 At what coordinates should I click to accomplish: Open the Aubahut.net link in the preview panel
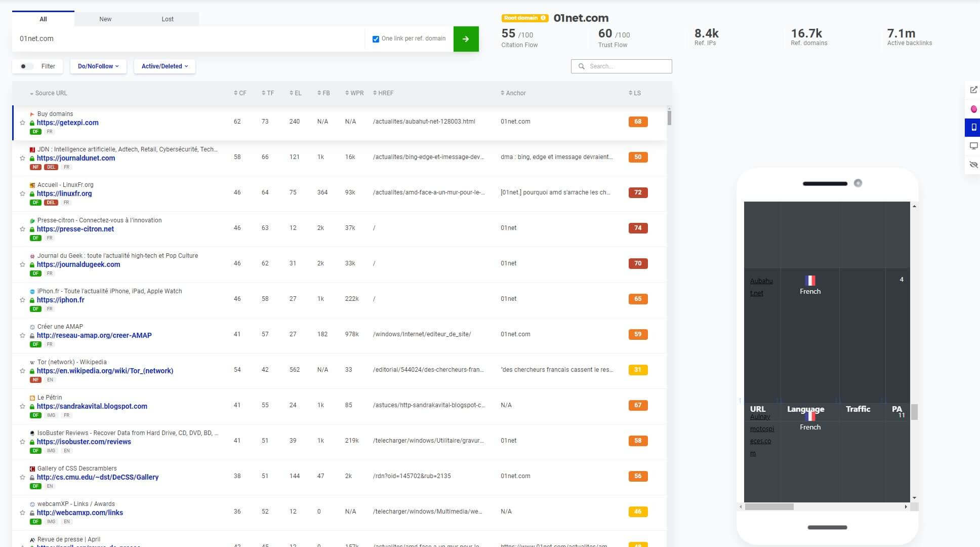tap(761, 287)
